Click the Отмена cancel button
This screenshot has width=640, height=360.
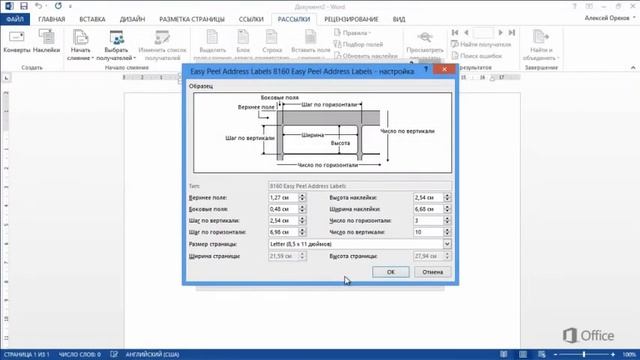tap(433, 272)
